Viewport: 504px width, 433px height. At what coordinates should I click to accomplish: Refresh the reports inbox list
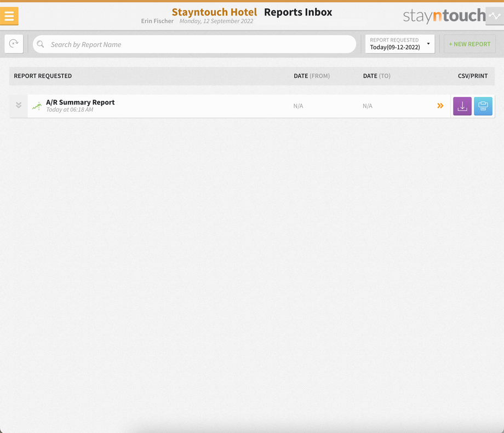click(14, 44)
